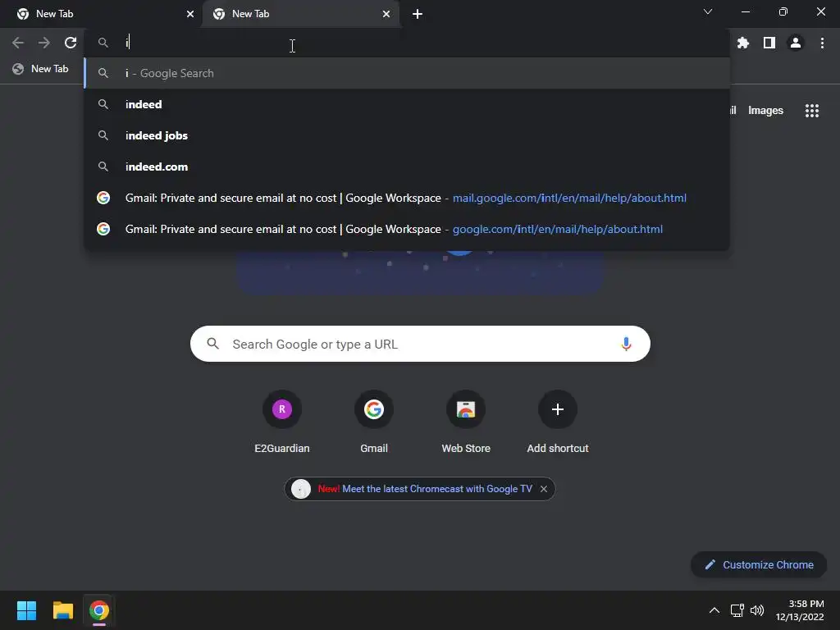
Task: Open the clock and date in taskbar
Action: (800, 610)
